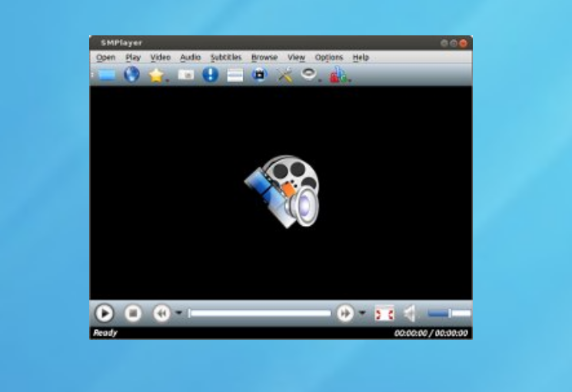Start playback with the Play button

(105, 314)
